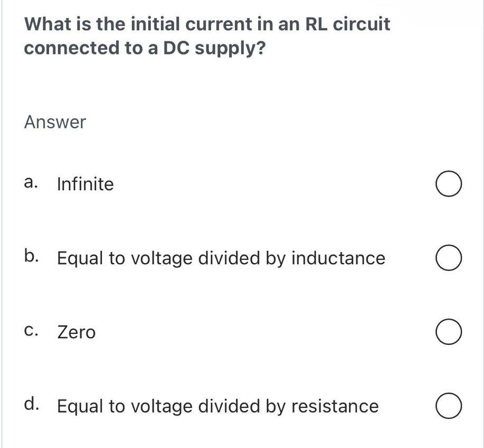Click 'Equal to voltage divided by resistance' text
This screenshot has width=484, height=448.
217,406
